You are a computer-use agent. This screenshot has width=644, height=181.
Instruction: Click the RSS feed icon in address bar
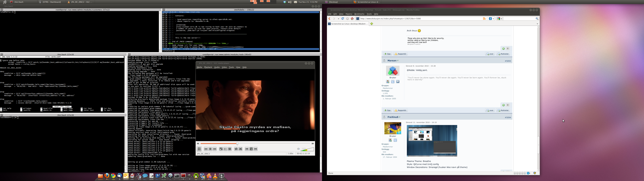(x=484, y=19)
